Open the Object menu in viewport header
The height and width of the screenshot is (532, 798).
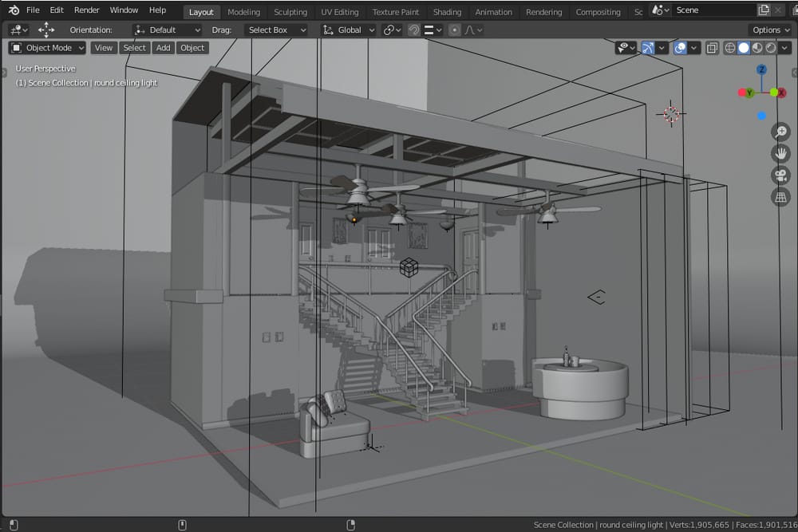[x=192, y=48]
